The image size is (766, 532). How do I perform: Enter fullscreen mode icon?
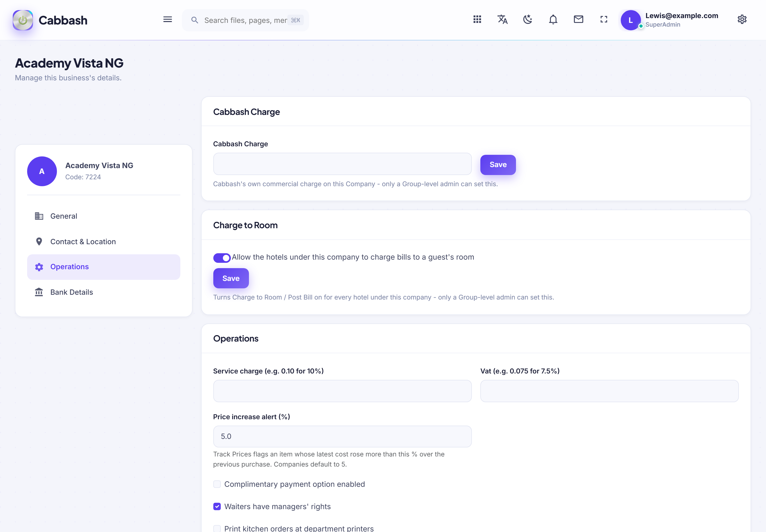604,20
